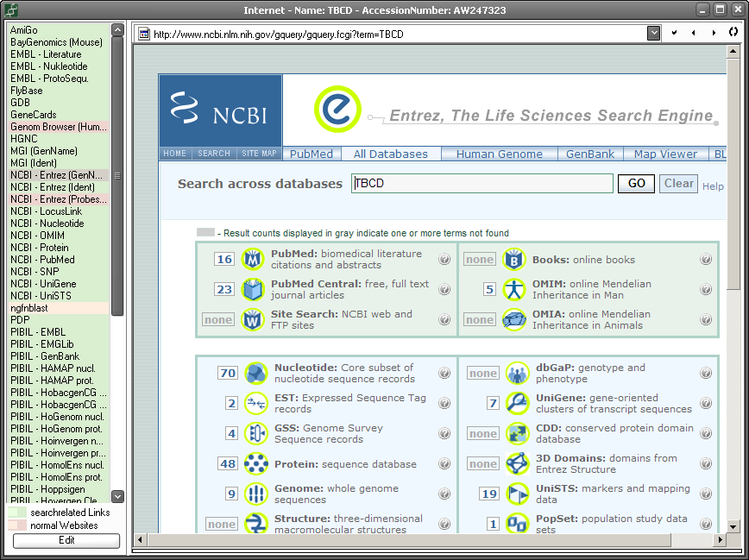Click the SITE MAP navigation item

[x=260, y=154]
